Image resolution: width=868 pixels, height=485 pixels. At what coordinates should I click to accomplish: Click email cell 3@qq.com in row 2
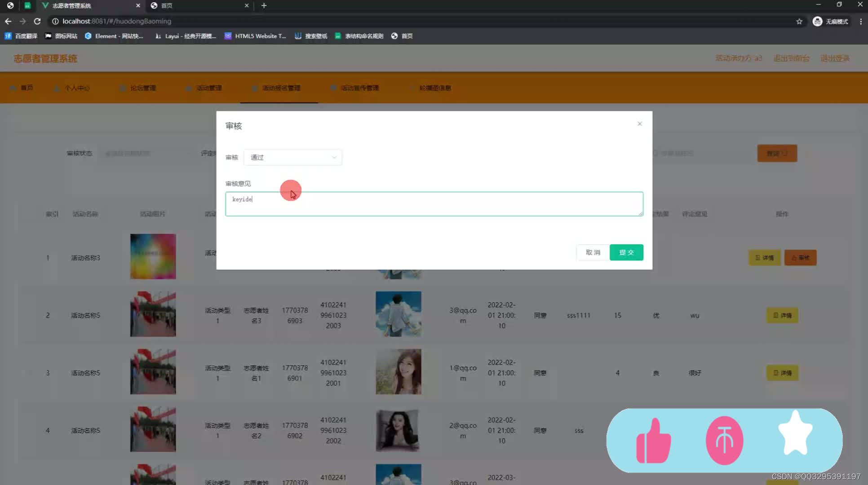(x=463, y=315)
